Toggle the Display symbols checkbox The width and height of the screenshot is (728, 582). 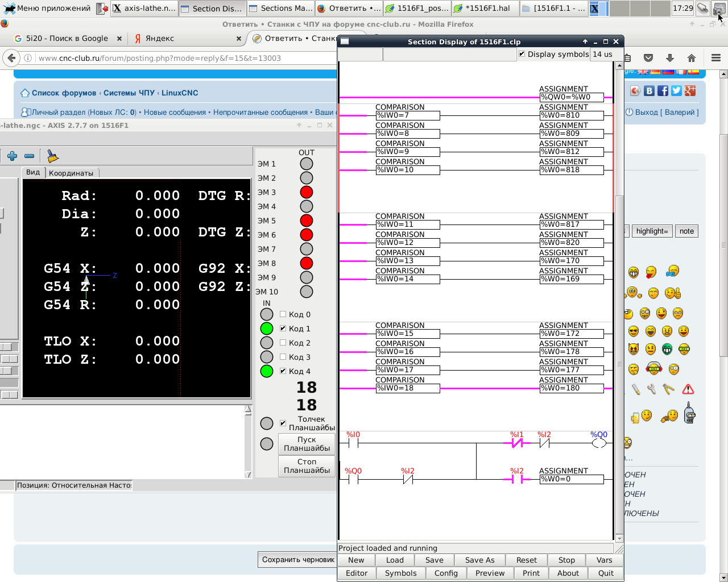[x=522, y=54]
